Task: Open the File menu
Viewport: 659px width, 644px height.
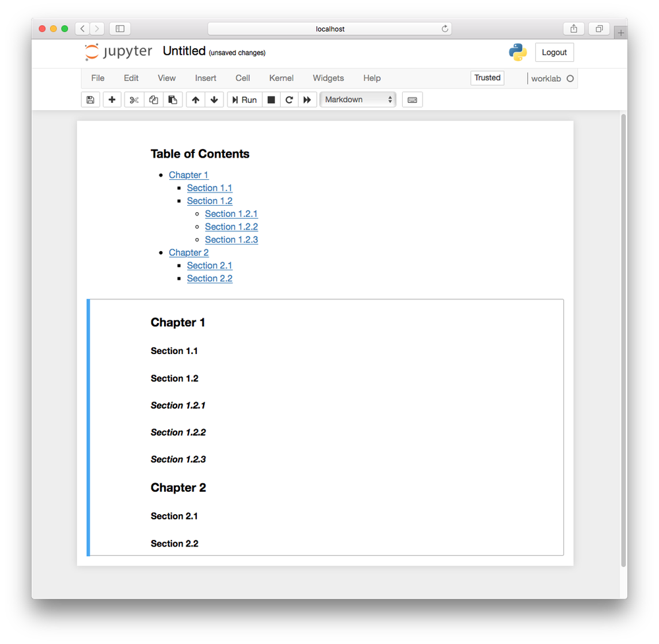Action: pos(98,78)
